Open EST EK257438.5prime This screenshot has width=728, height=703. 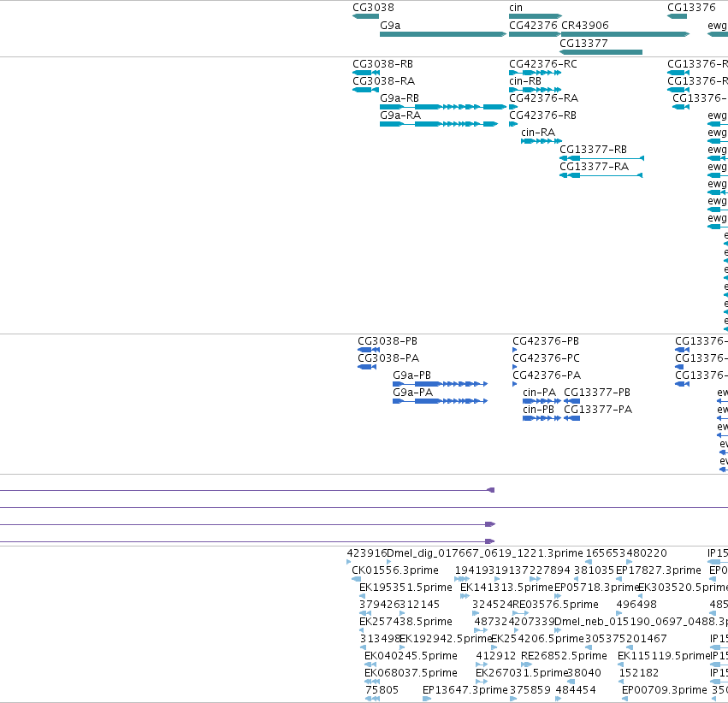pos(405,622)
